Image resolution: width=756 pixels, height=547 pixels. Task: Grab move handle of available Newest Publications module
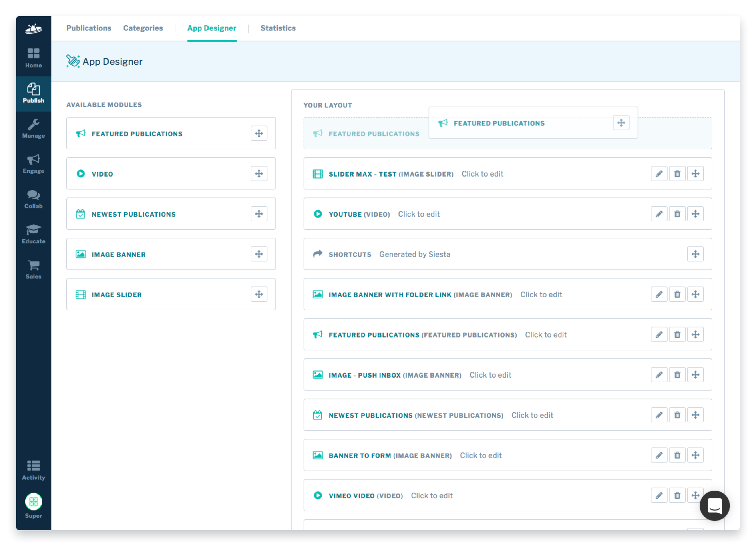(x=259, y=214)
